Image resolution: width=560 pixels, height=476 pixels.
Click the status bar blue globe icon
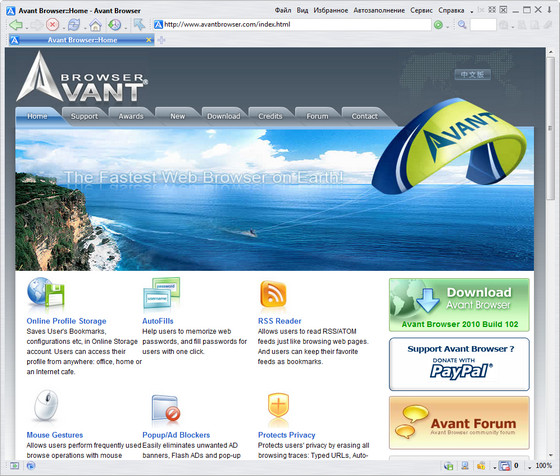pyautogui.click(x=31, y=465)
